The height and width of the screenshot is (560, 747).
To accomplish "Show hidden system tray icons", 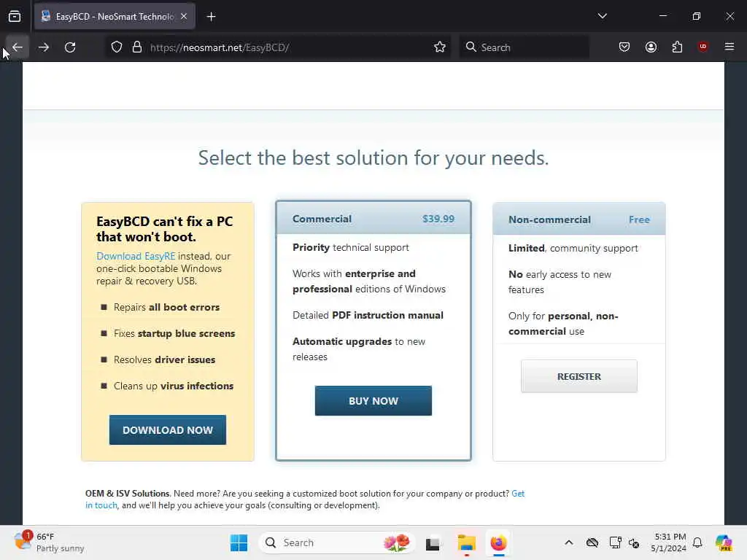I will 569,542.
